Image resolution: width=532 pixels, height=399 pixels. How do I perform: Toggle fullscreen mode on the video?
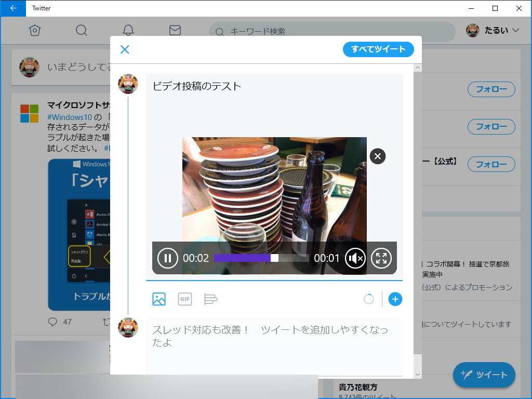coord(382,258)
